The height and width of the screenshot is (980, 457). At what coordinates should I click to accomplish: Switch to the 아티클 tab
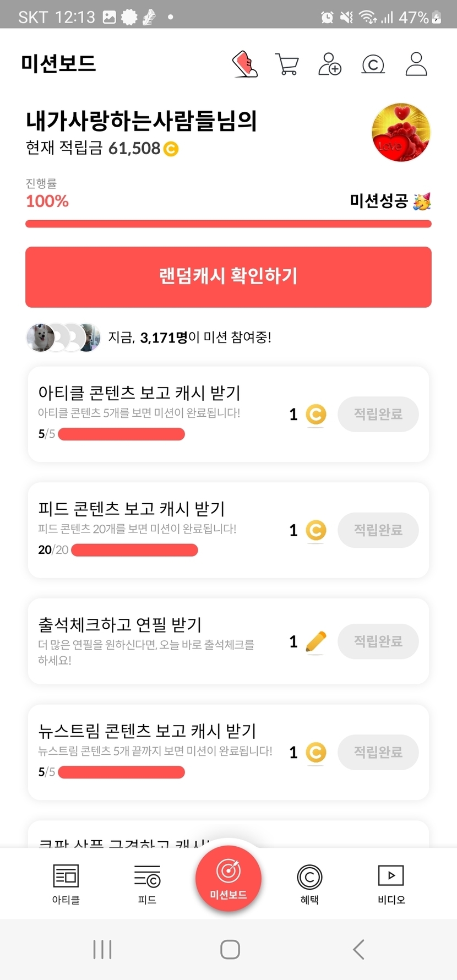(66, 883)
